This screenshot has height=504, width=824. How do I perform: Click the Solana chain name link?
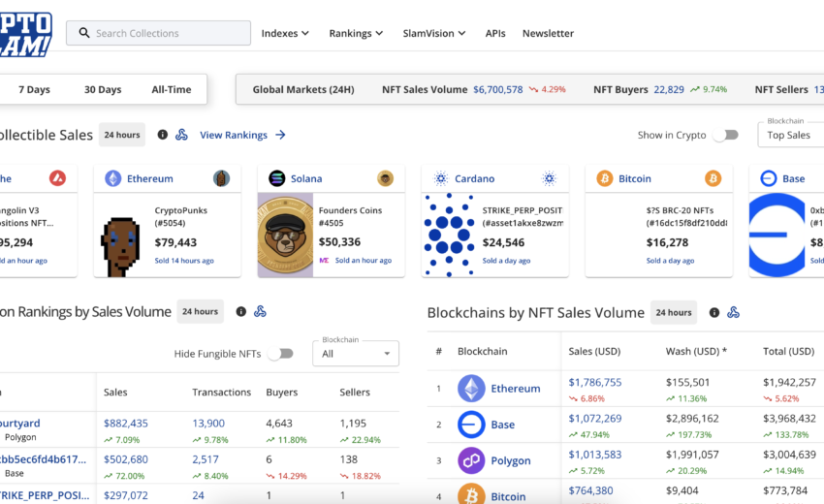pos(306,178)
